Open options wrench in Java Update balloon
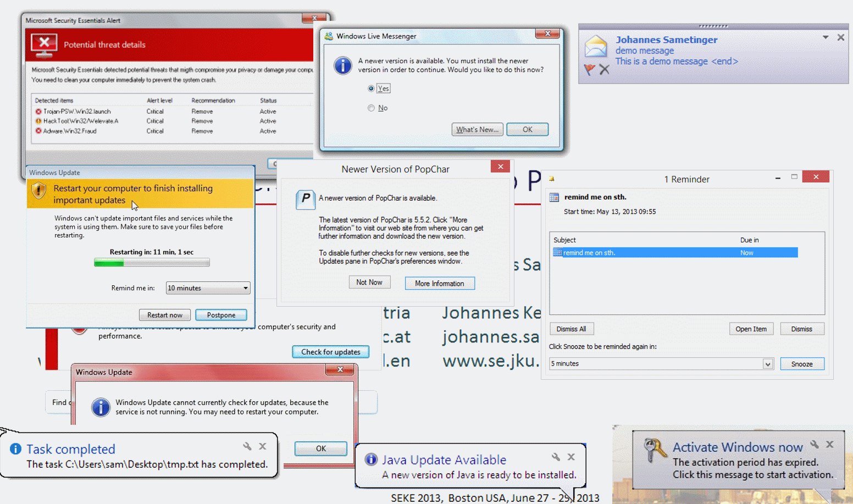The image size is (853, 504). click(556, 457)
